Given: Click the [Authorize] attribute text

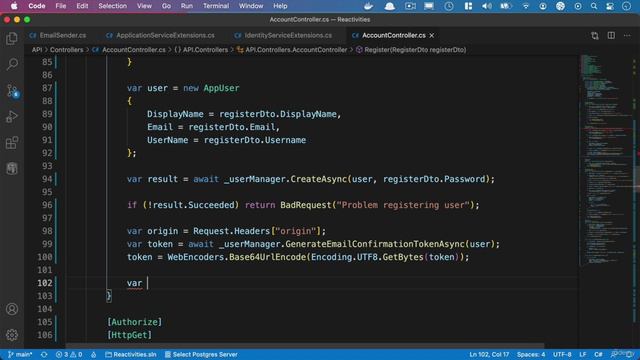Looking at the screenshot, I should pyautogui.click(x=134, y=322).
